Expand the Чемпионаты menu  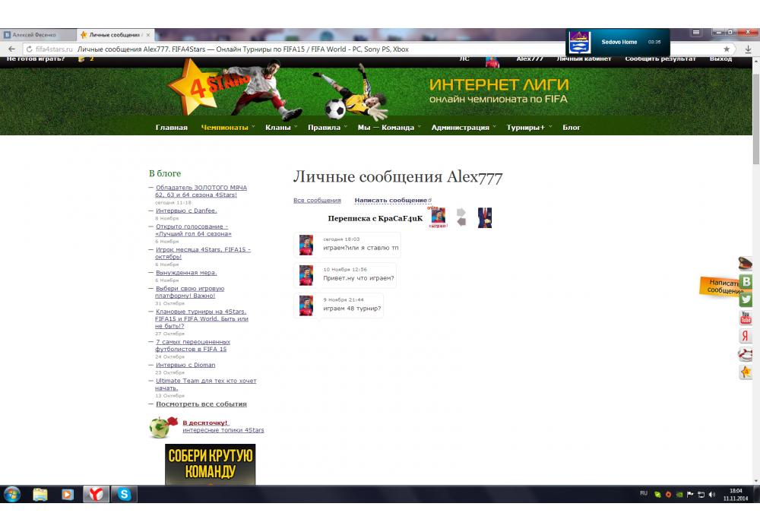(225, 128)
